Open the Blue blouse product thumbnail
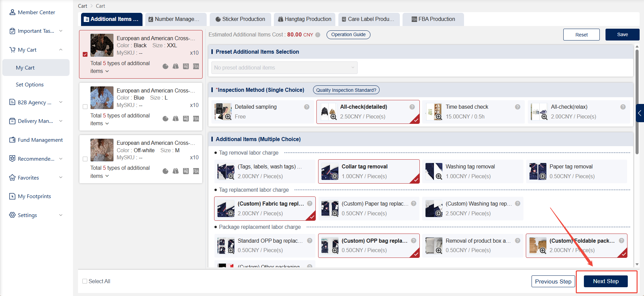The image size is (644, 296). coord(102,98)
